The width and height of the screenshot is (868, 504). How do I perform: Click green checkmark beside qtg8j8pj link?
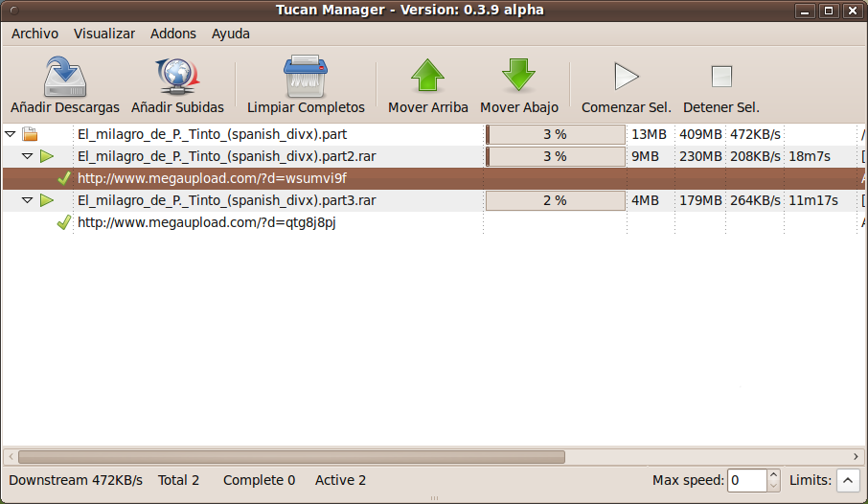pos(64,222)
